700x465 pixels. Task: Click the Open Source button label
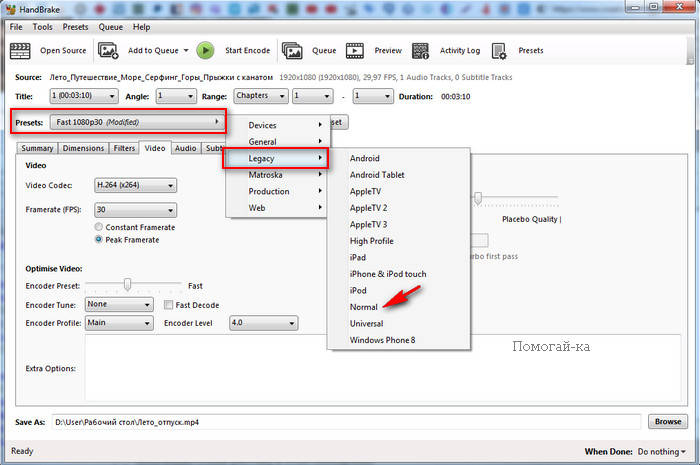[63, 50]
